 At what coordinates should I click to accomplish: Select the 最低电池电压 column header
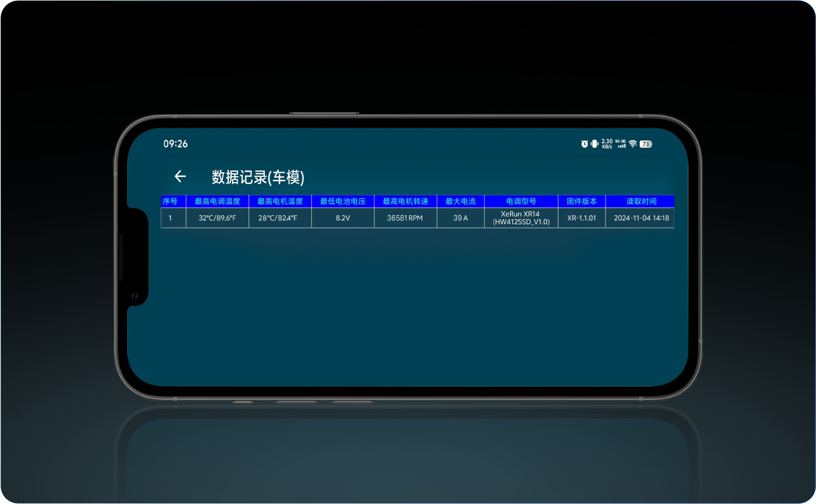point(343,201)
